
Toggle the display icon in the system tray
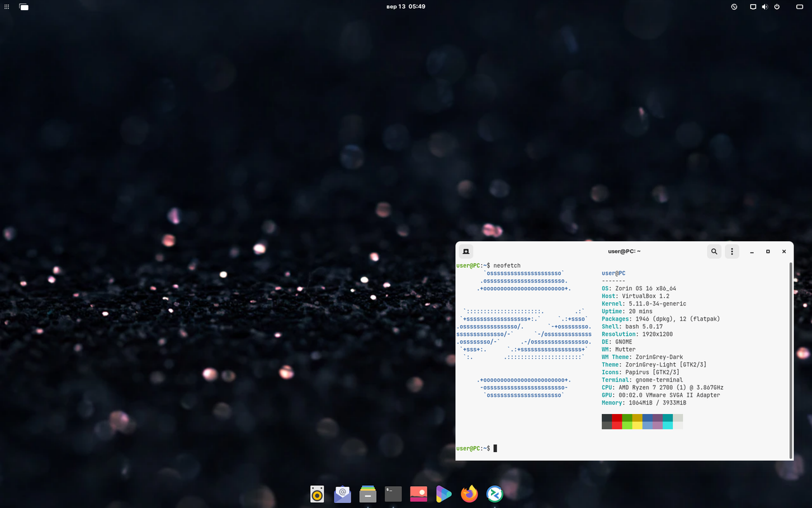tap(753, 6)
